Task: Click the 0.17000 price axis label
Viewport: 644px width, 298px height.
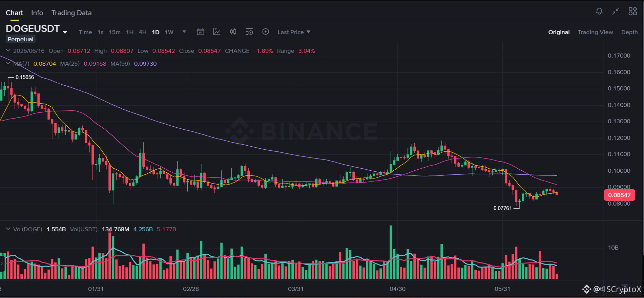Action: (x=619, y=56)
